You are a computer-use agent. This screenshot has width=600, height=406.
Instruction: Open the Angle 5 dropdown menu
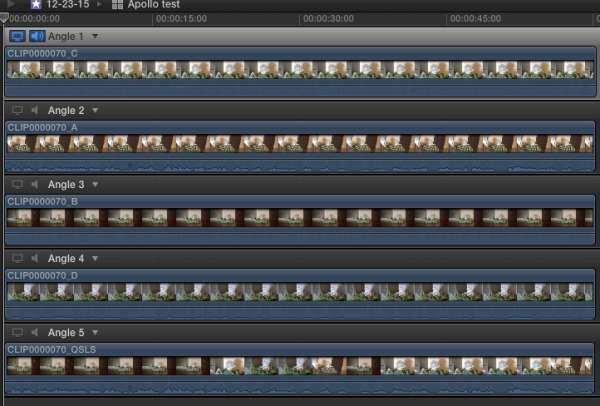coord(95,333)
